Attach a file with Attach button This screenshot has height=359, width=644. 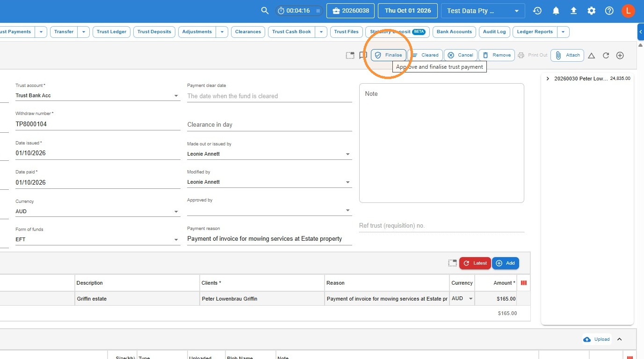tap(568, 55)
